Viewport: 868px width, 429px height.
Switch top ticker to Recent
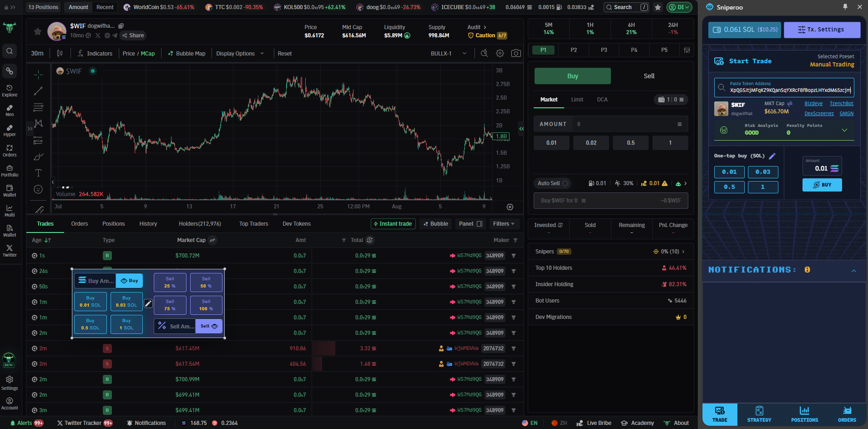tap(105, 7)
